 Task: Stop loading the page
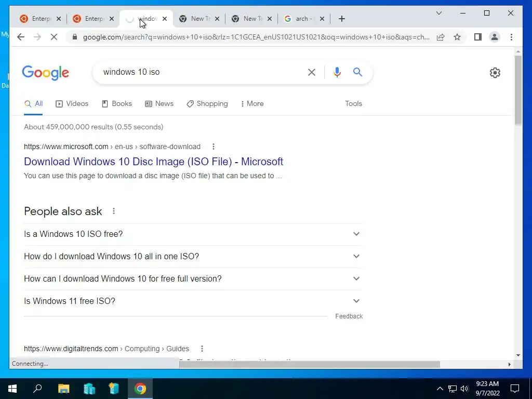click(54, 37)
